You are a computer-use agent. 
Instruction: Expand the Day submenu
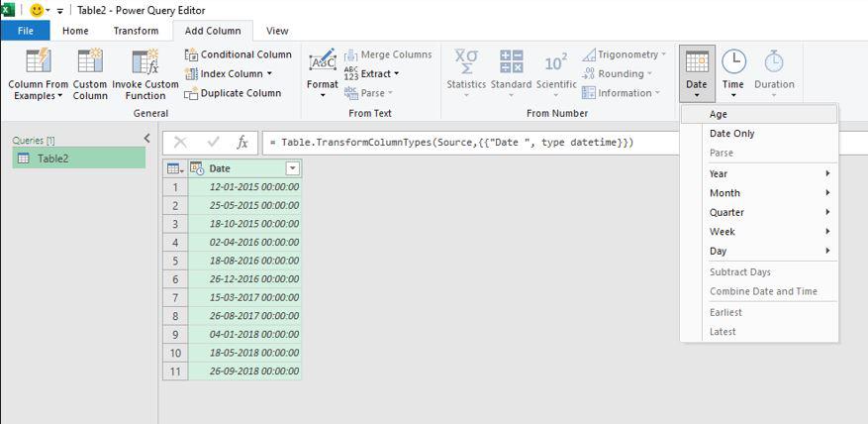(759, 251)
